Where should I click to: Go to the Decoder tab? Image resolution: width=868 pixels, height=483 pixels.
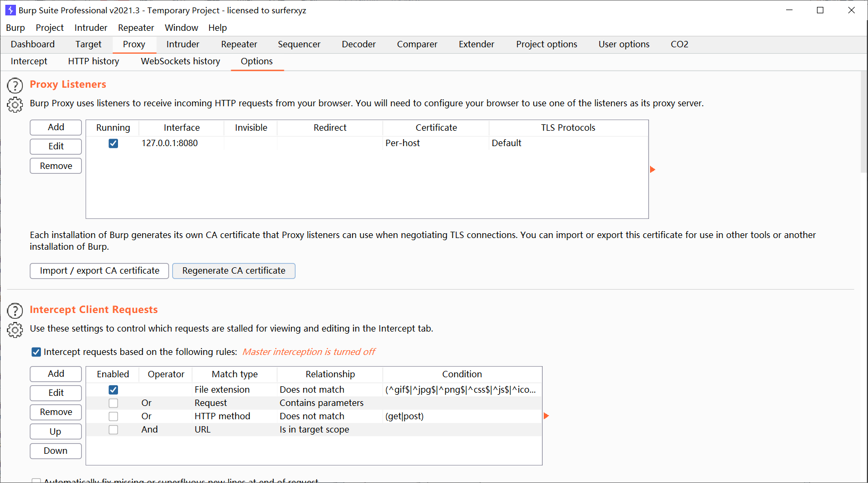(x=359, y=44)
